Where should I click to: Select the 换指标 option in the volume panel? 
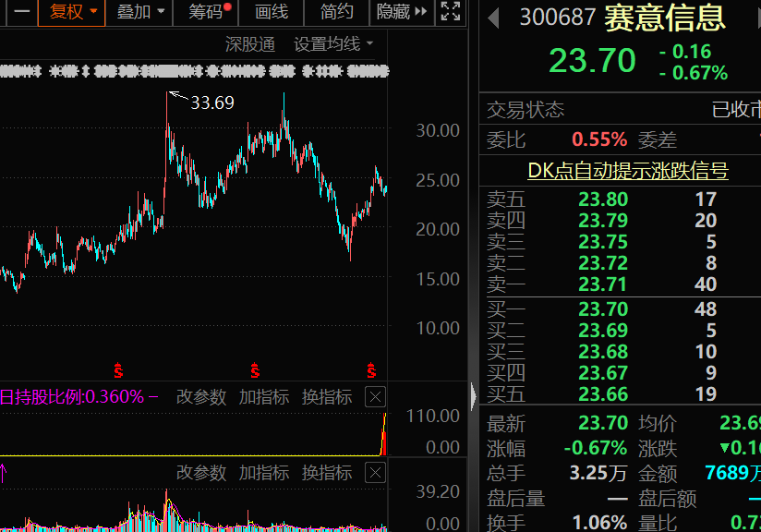pos(325,472)
